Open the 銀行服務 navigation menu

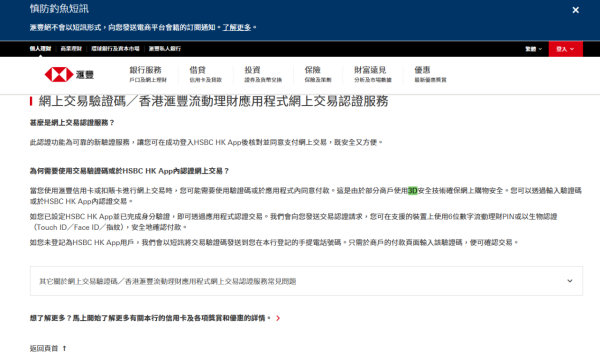(x=148, y=74)
